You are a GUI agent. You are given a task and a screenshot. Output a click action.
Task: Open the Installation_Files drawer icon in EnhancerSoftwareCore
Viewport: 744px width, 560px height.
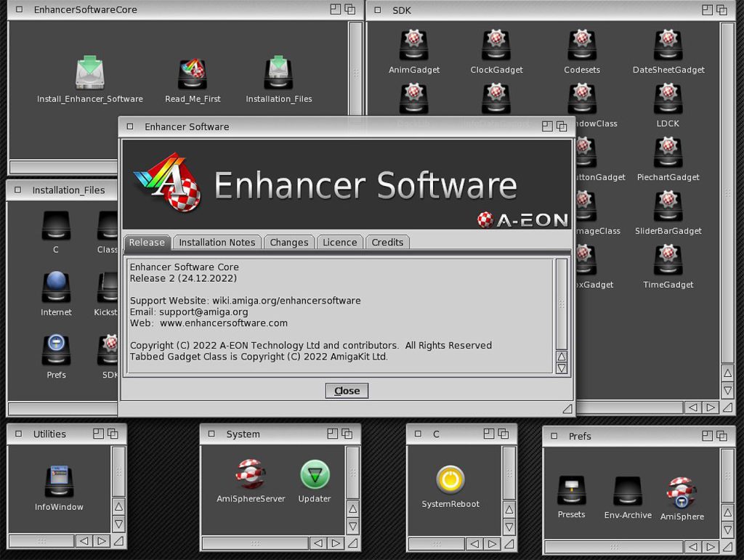click(x=278, y=73)
